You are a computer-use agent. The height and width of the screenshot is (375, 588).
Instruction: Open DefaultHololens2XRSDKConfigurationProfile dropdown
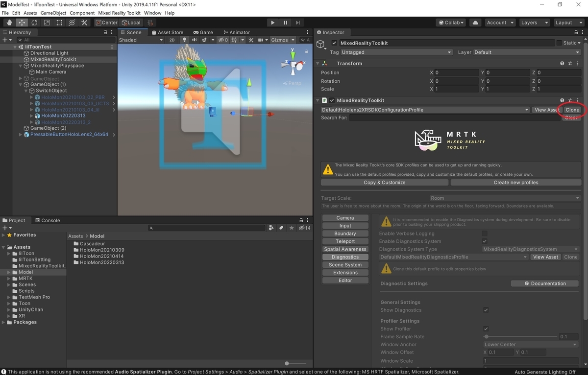point(425,110)
